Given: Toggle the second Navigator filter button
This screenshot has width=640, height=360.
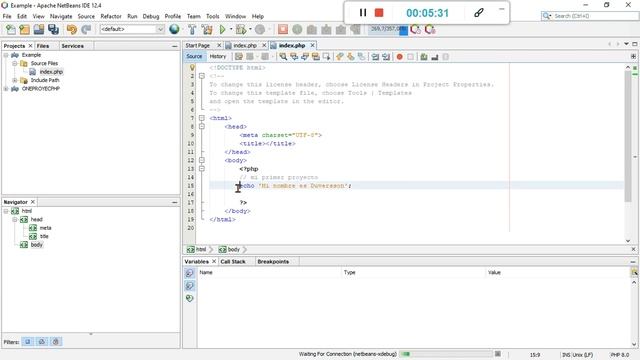Looking at the screenshot, I should click(x=42, y=342).
